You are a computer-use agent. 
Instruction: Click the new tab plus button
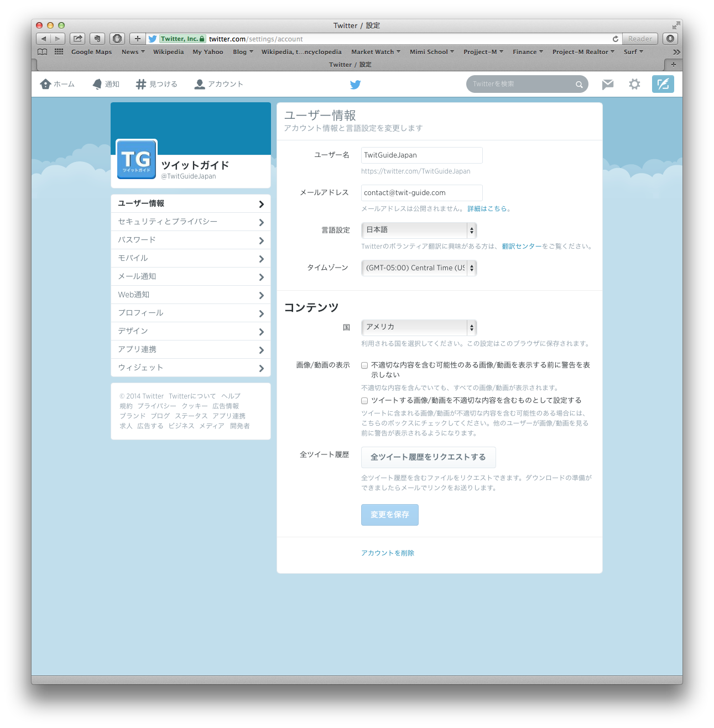tap(674, 65)
